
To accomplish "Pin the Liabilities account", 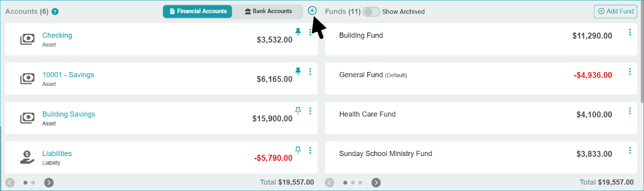I will (298, 149).
